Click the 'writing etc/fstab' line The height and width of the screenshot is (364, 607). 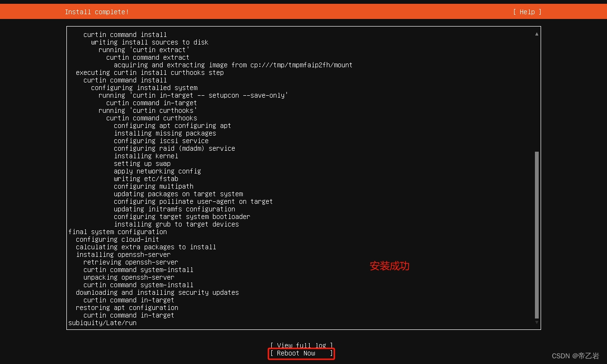click(146, 179)
